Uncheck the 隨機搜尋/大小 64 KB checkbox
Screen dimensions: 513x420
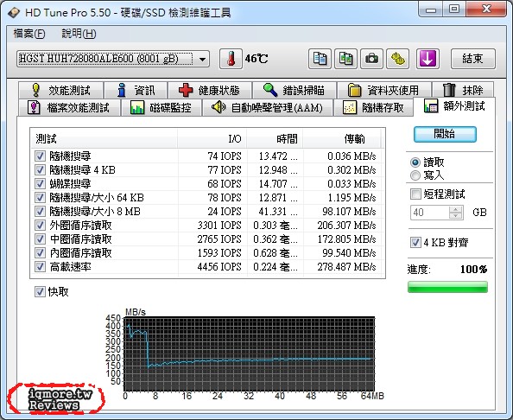[40, 197]
